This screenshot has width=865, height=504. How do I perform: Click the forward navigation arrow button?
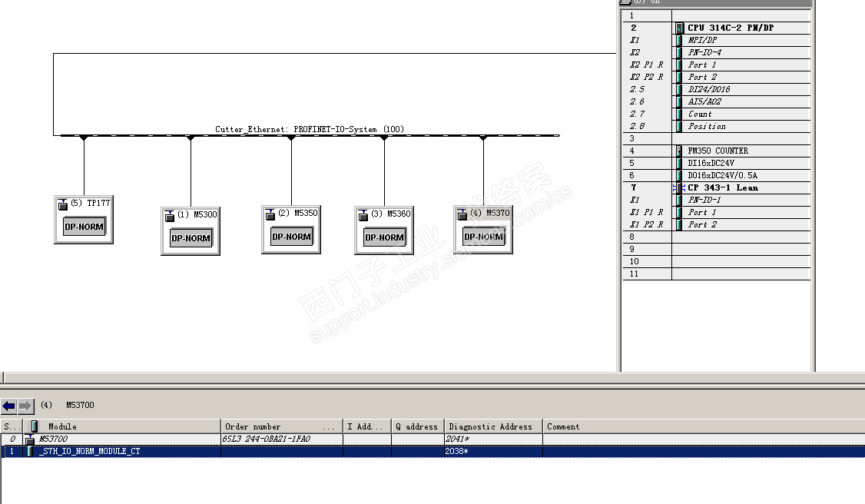tap(25, 406)
